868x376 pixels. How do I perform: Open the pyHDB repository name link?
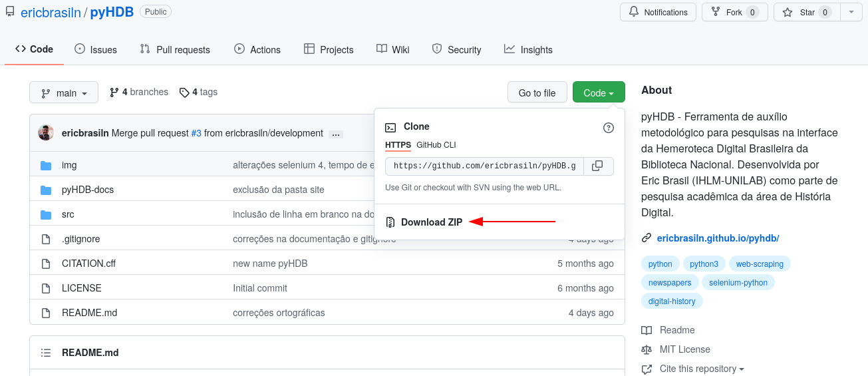point(112,12)
